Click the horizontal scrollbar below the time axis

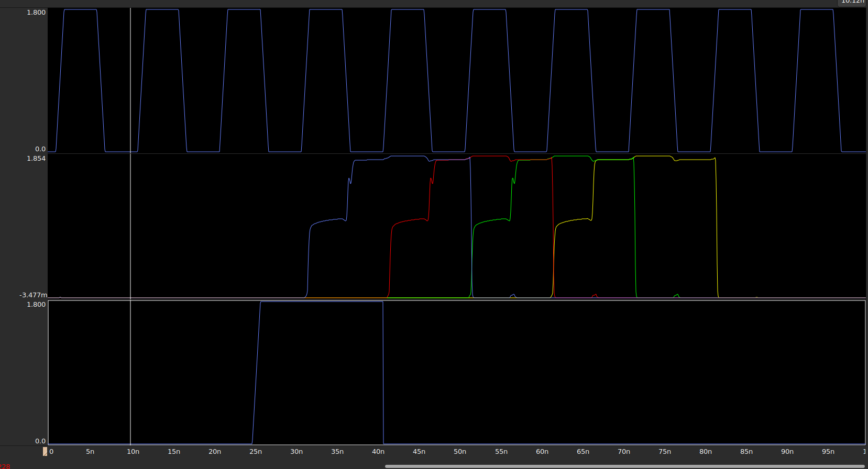624,466
